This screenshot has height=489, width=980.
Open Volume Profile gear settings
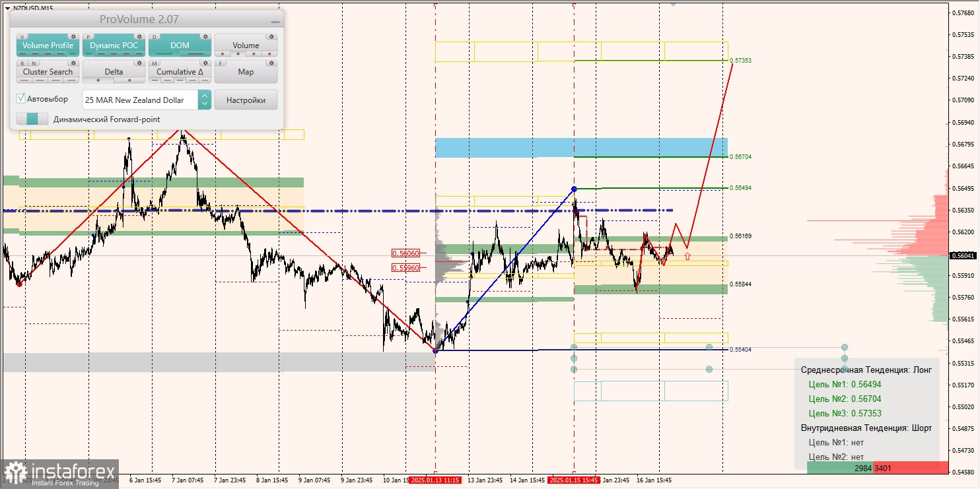73,37
